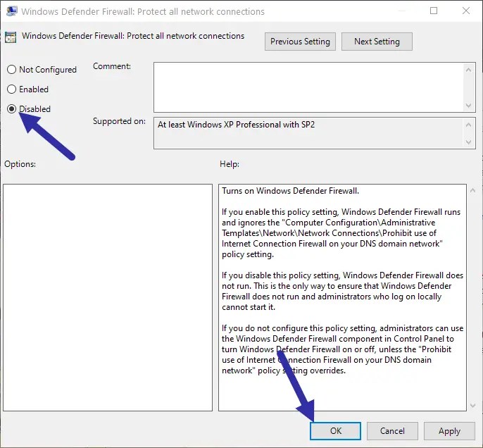Click the 'Options:' label

[20, 164]
